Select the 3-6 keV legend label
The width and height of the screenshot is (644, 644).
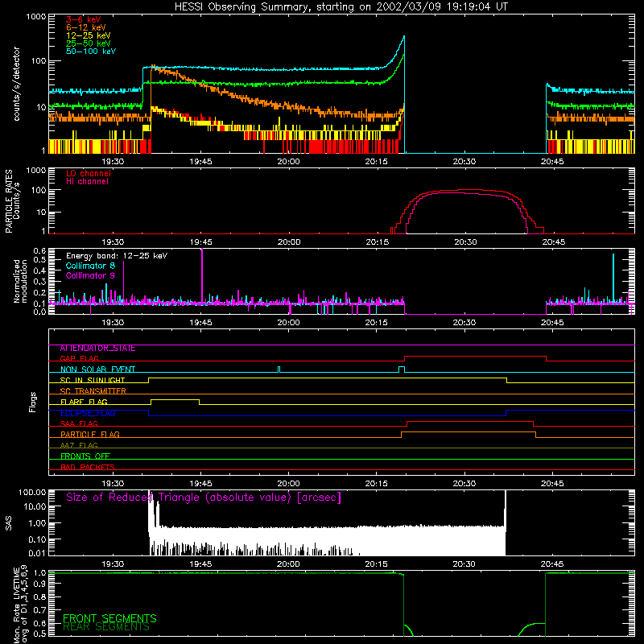pyautogui.click(x=84, y=19)
